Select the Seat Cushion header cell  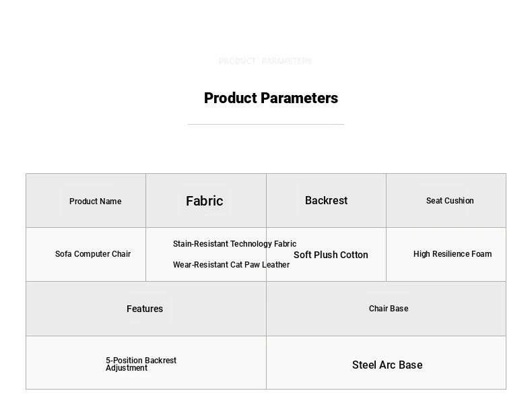point(446,201)
